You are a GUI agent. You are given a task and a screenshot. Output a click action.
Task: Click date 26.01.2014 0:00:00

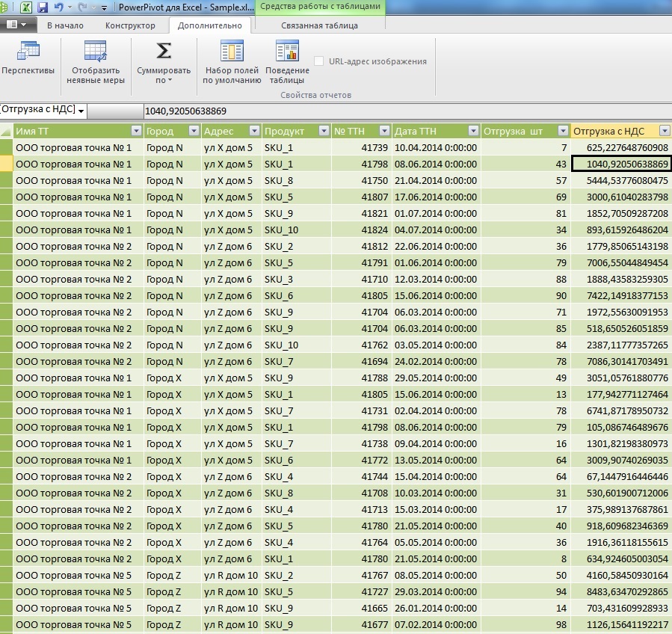(437, 609)
